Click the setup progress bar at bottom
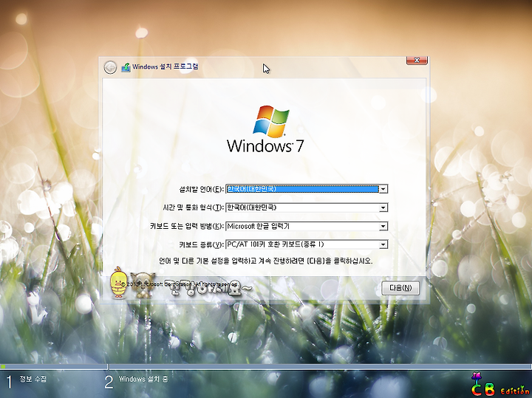Viewport: 532px width, 398px height. pyautogui.click(x=266, y=366)
